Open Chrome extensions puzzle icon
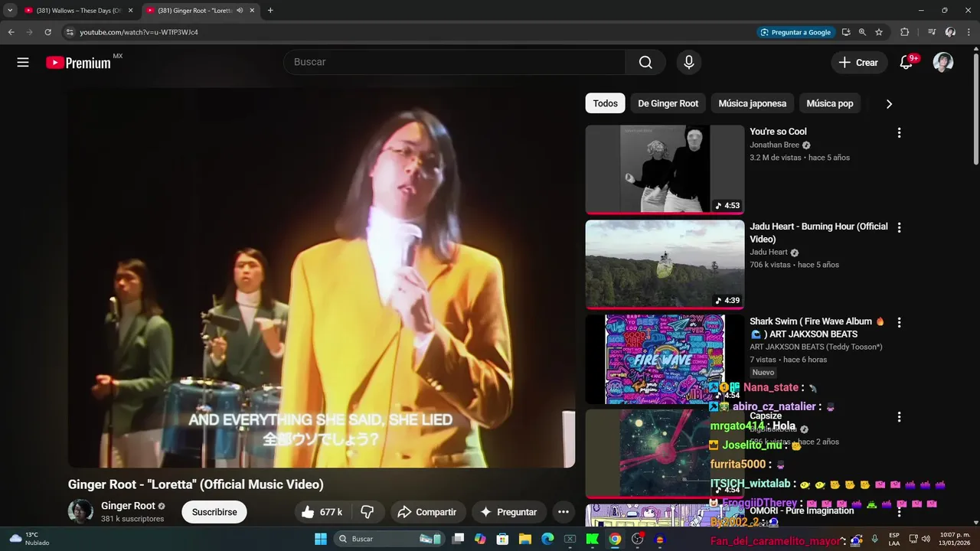 (x=904, y=32)
